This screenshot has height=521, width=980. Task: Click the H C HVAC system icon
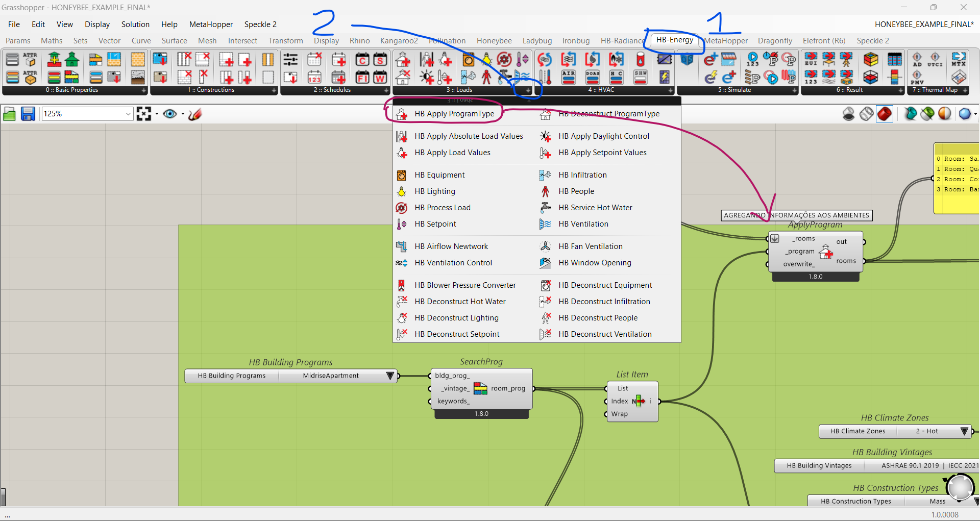[x=617, y=77]
